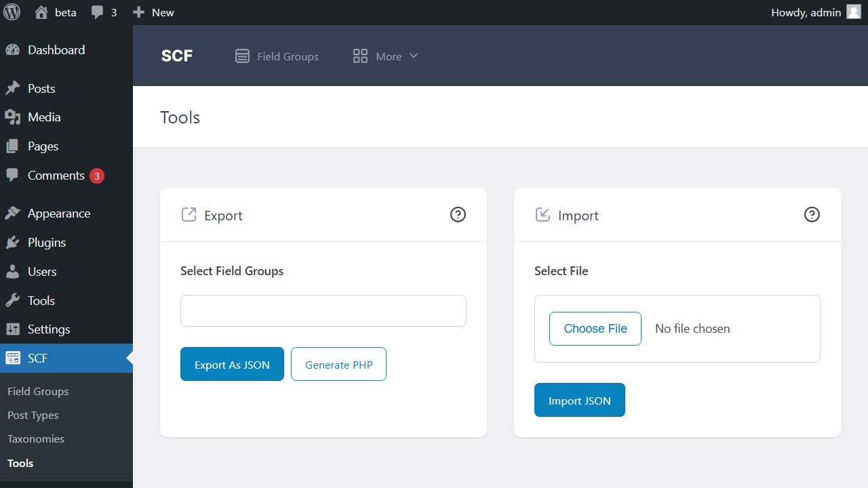Open the New content dropdown

[153, 12]
